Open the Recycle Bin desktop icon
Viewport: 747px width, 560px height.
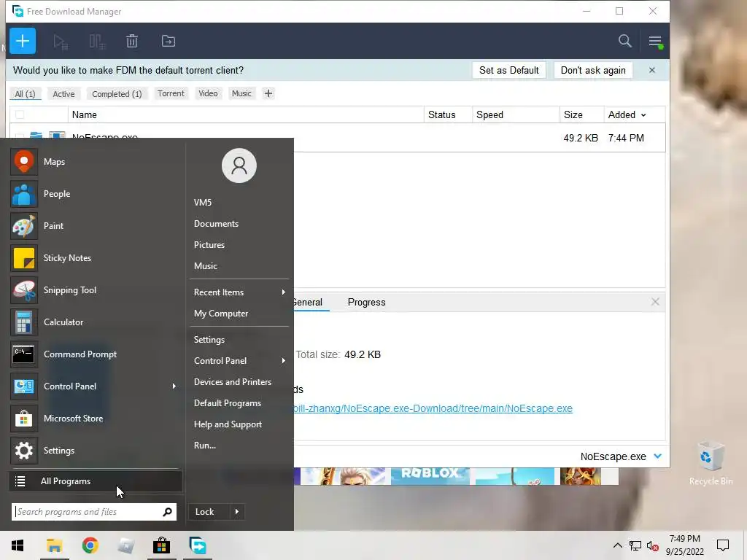pos(711,464)
